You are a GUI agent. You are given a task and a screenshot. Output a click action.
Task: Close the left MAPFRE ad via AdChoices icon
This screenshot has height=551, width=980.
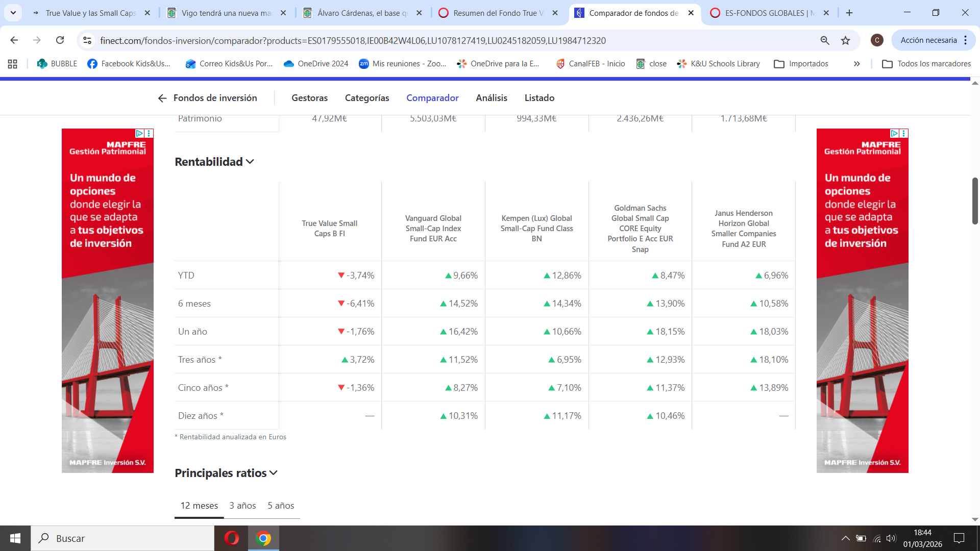[139, 133]
